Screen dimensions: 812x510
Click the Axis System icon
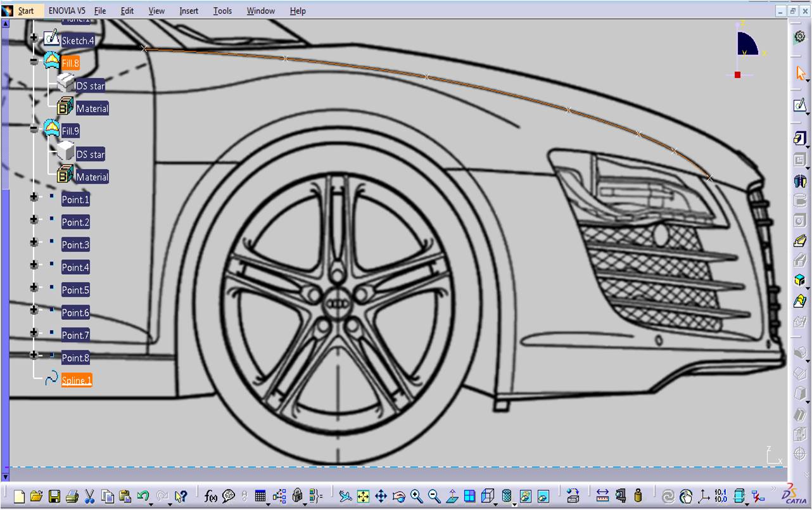[x=704, y=496]
